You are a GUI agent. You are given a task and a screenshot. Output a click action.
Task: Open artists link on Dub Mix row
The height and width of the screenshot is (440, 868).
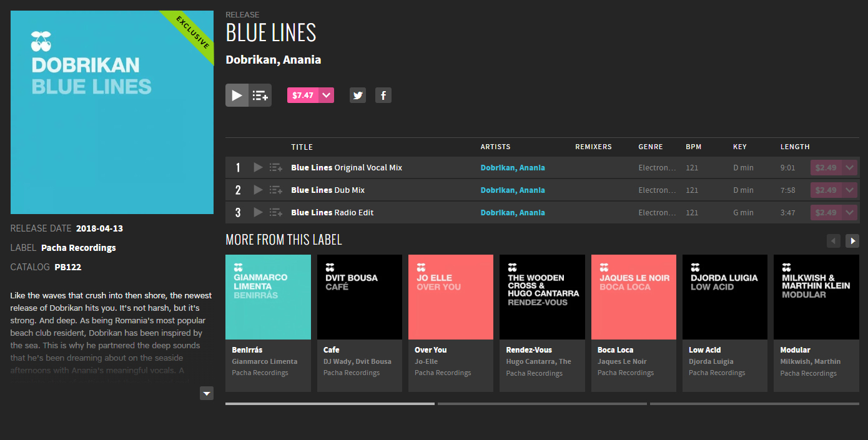click(513, 190)
